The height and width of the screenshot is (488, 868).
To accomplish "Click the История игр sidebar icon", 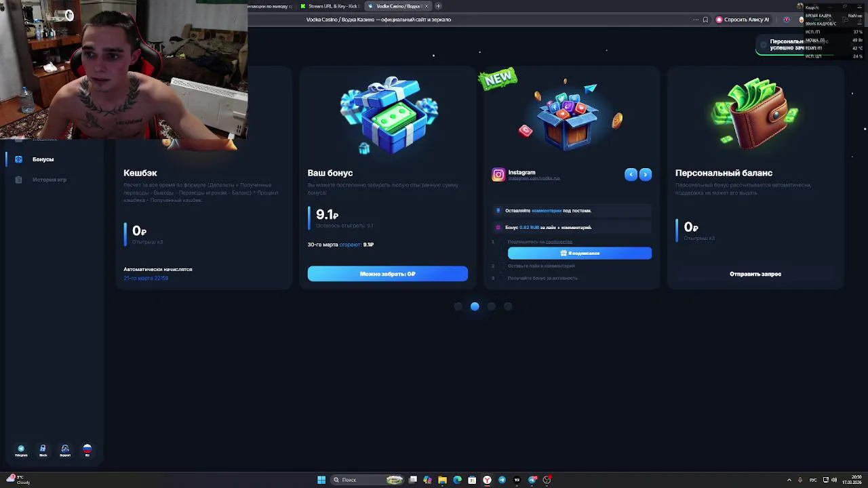I will 18,180.
